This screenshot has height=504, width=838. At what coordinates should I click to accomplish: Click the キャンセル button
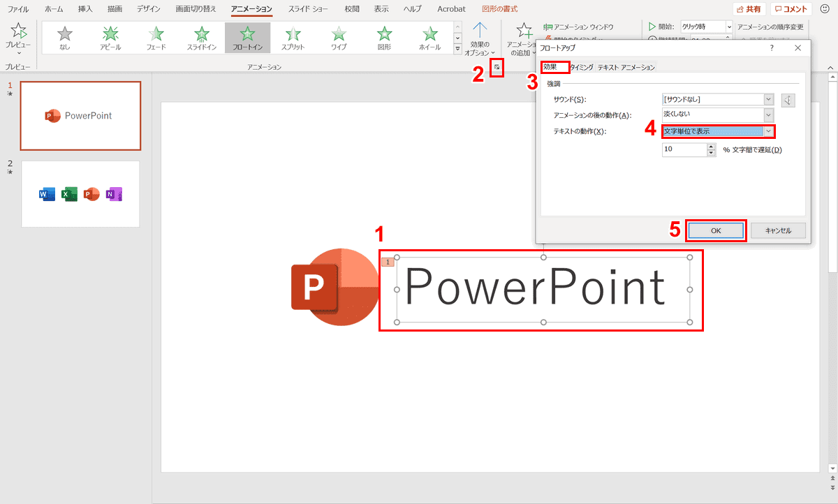pyautogui.click(x=779, y=230)
